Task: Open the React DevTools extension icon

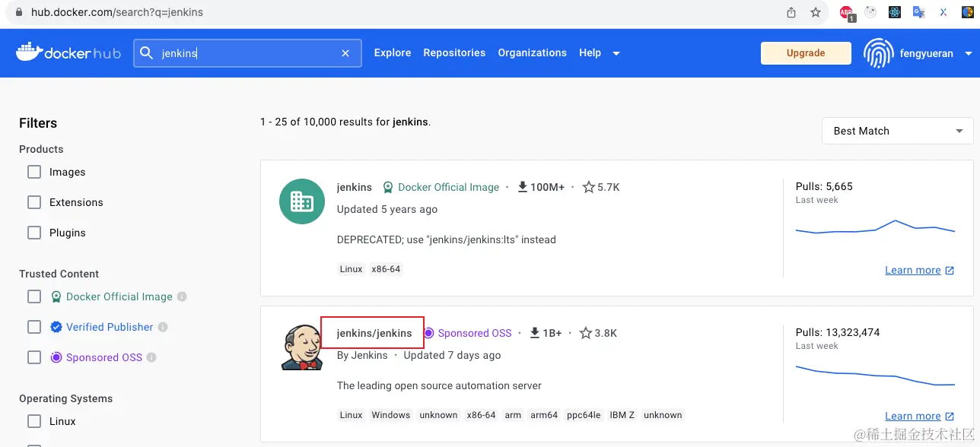Action: [x=895, y=12]
